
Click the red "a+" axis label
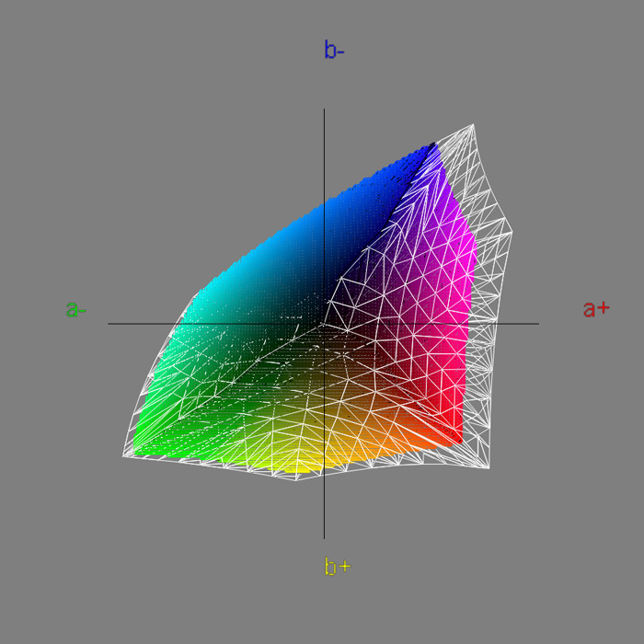(x=596, y=309)
